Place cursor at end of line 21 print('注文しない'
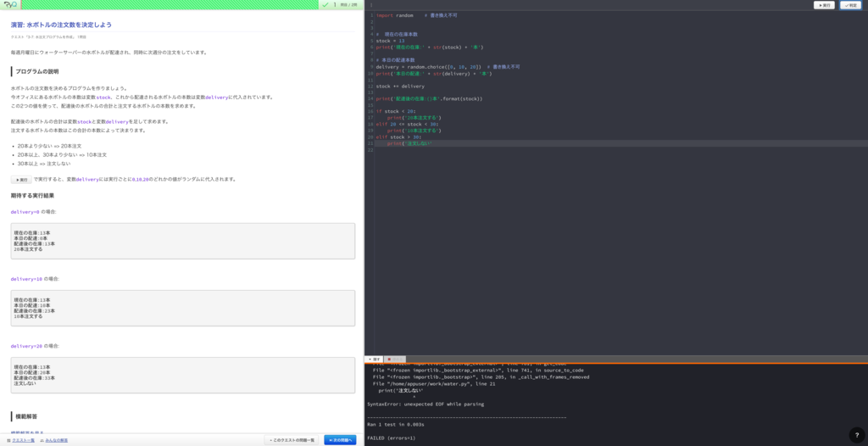The width and height of the screenshot is (868, 446). [432, 143]
